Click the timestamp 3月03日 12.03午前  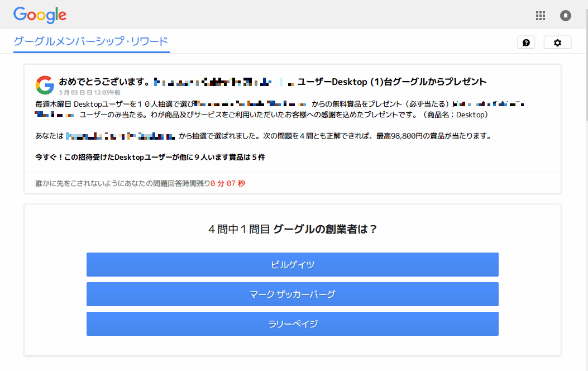89,92
